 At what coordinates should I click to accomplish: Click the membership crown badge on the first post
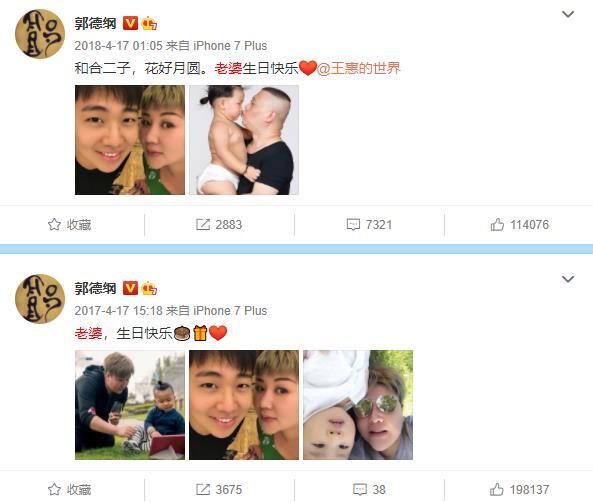pyautogui.click(x=149, y=24)
